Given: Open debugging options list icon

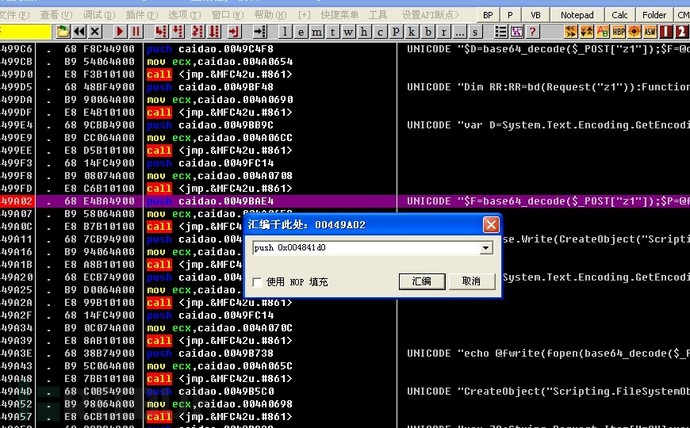Looking at the screenshot, I should pyautogui.click(x=501, y=32).
